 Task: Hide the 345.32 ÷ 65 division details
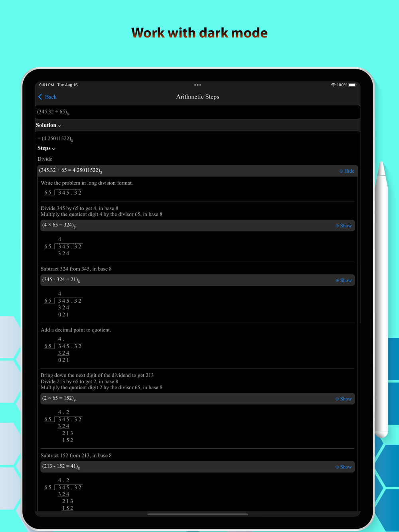pyautogui.click(x=347, y=171)
